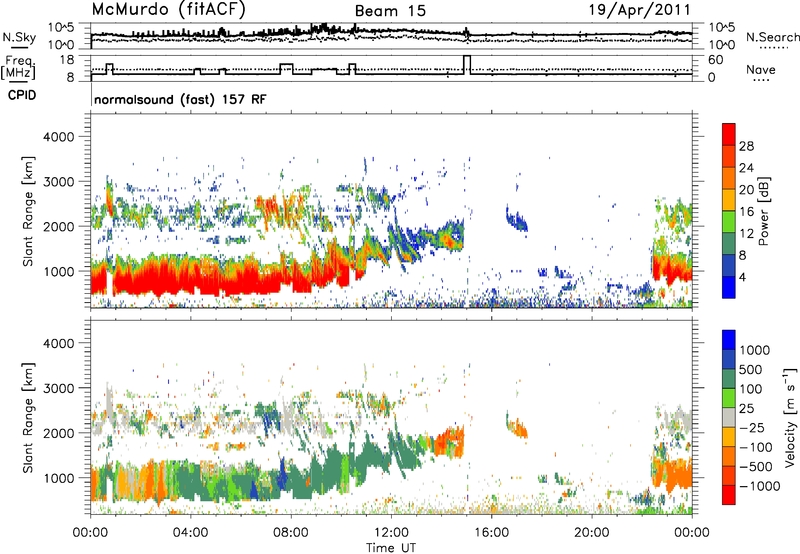Click the 60 tick on Nave axis
This screenshot has width=800, height=554.
715,60
